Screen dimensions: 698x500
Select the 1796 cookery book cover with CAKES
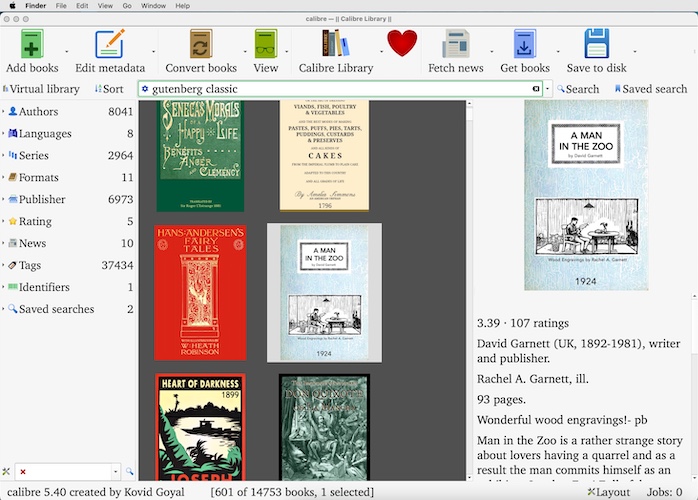(x=325, y=155)
